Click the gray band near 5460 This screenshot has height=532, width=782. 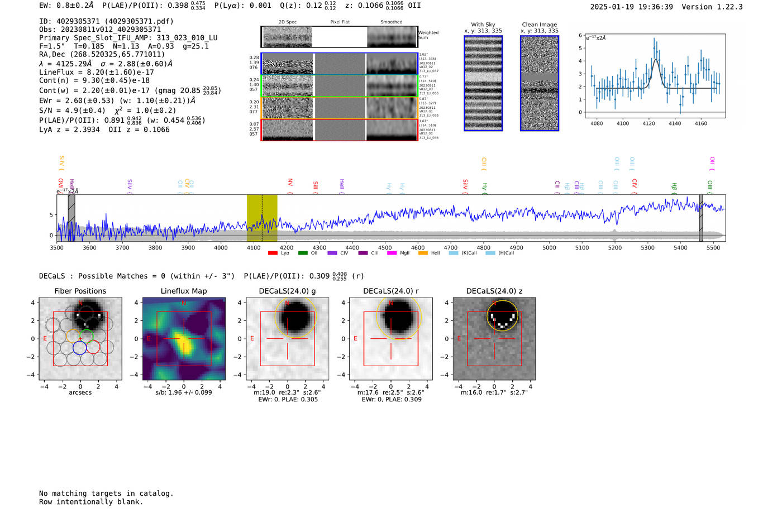tap(701, 218)
